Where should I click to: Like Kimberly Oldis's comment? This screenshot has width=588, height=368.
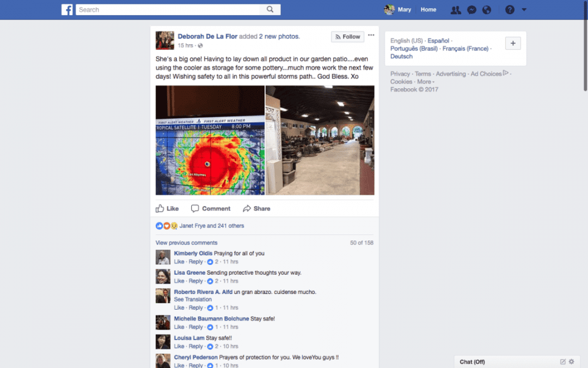pos(179,261)
